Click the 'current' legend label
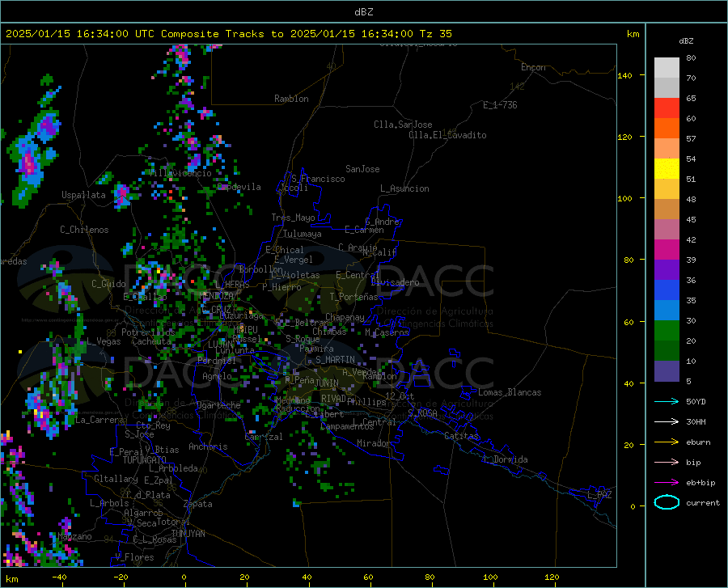Image resolution: width=728 pixels, height=588 pixels. (x=703, y=503)
